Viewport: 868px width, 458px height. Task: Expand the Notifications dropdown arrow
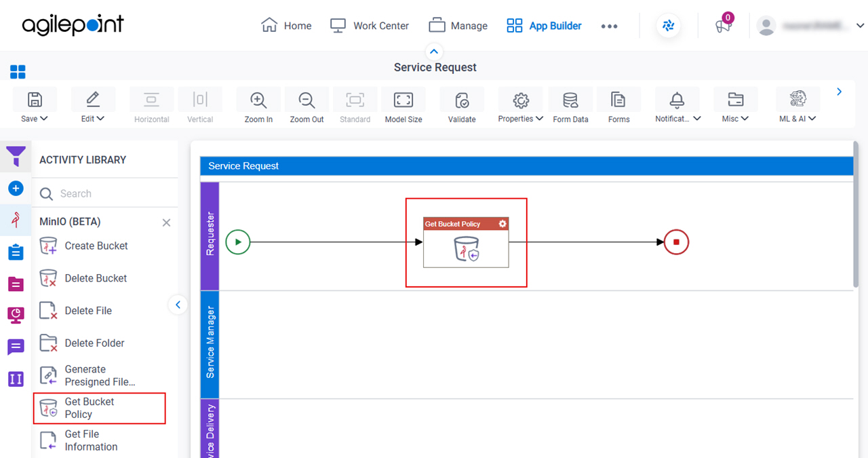(697, 119)
